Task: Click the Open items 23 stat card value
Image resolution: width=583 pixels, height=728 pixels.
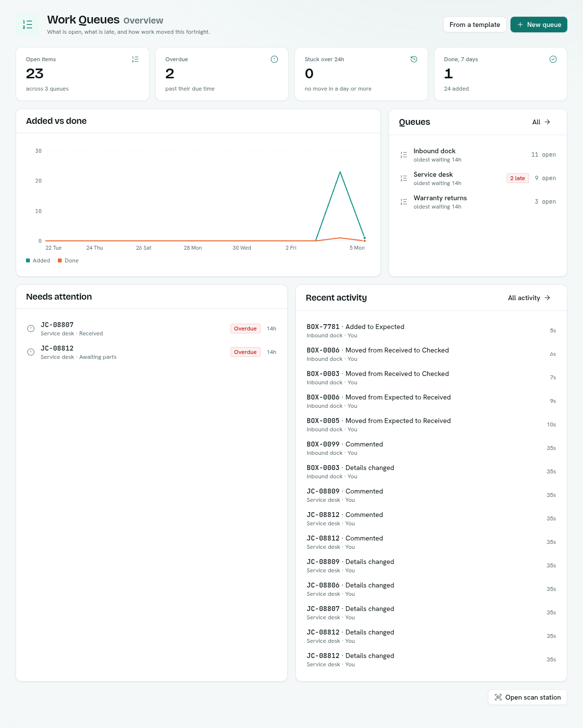Action: point(35,73)
